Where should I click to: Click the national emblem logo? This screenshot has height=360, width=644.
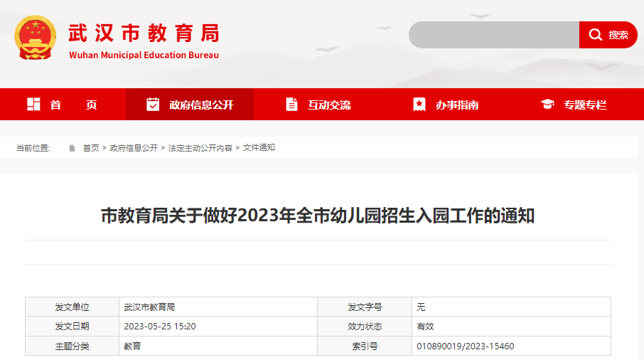(x=35, y=37)
